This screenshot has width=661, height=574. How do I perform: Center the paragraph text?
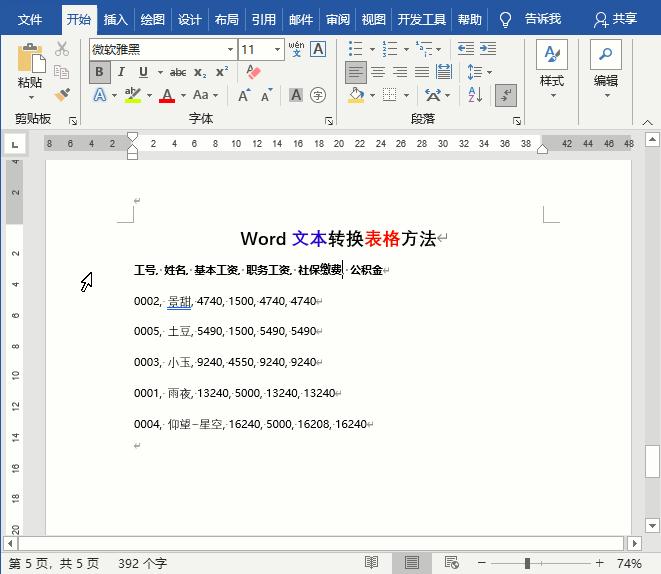coord(378,72)
